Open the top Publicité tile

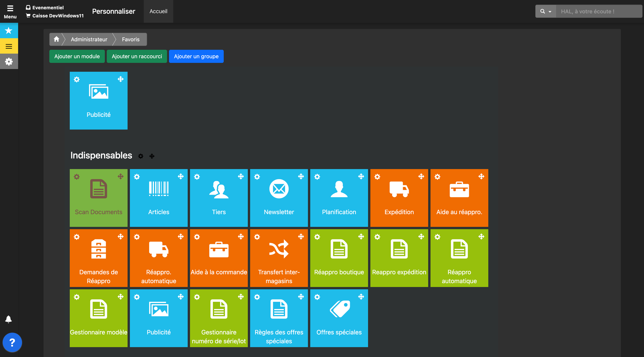pyautogui.click(x=98, y=100)
